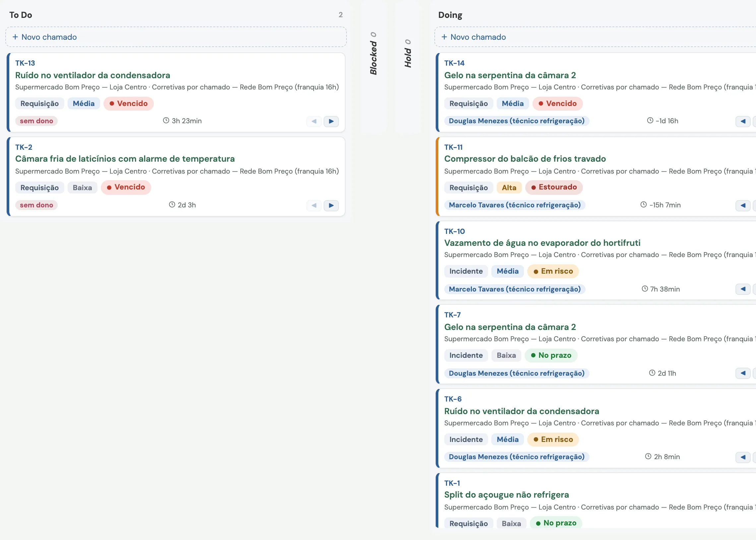Click Alta priority tag on TK-11
The height and width of the screenshot is (540, 756).
[509, 188]
